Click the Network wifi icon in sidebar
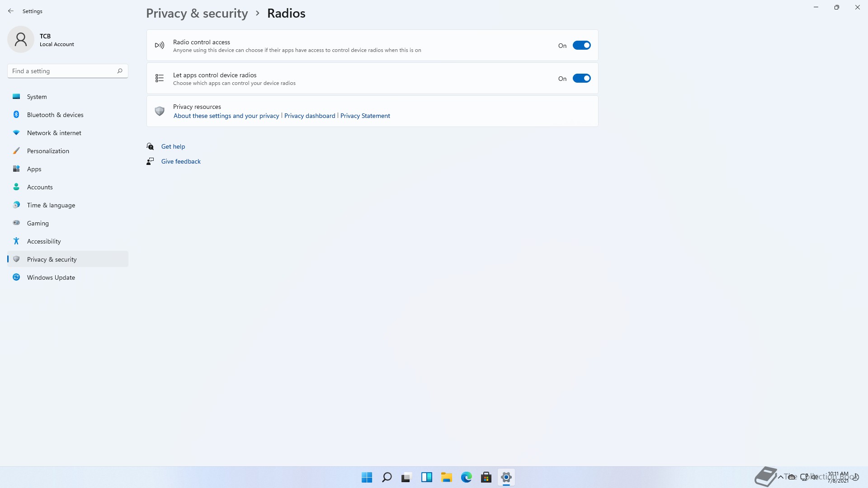This screenshot has width=868, height=488. (16, 132)
